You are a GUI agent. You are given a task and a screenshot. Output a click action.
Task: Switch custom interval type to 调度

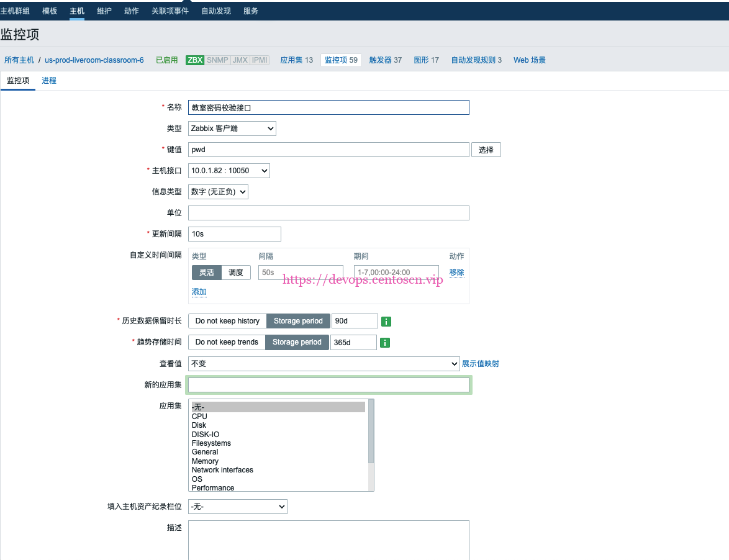pyautogui.click(x=236, y=272)
